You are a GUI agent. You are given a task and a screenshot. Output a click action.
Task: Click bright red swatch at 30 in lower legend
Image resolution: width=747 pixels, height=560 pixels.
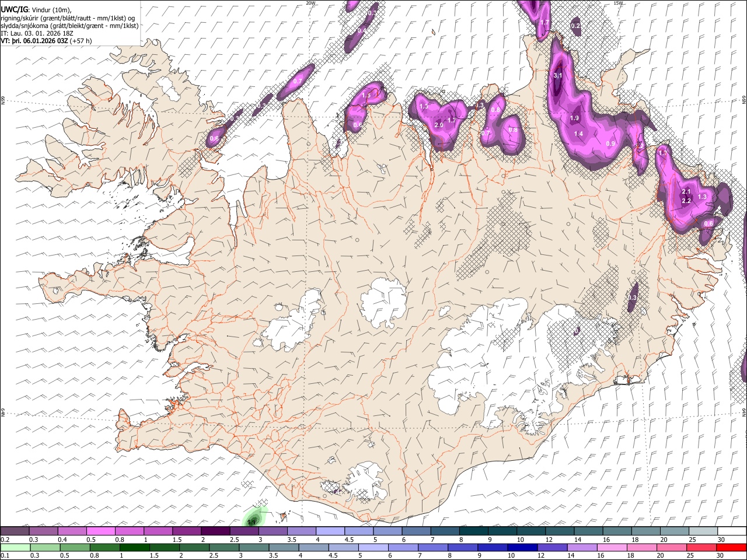coord(732,547)
